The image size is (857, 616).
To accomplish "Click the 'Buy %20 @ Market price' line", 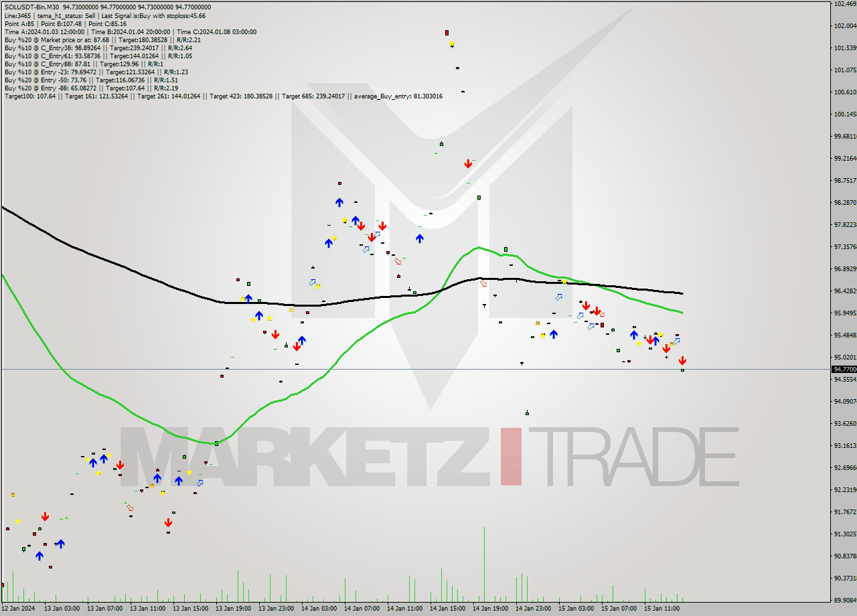I will (102, 40).
